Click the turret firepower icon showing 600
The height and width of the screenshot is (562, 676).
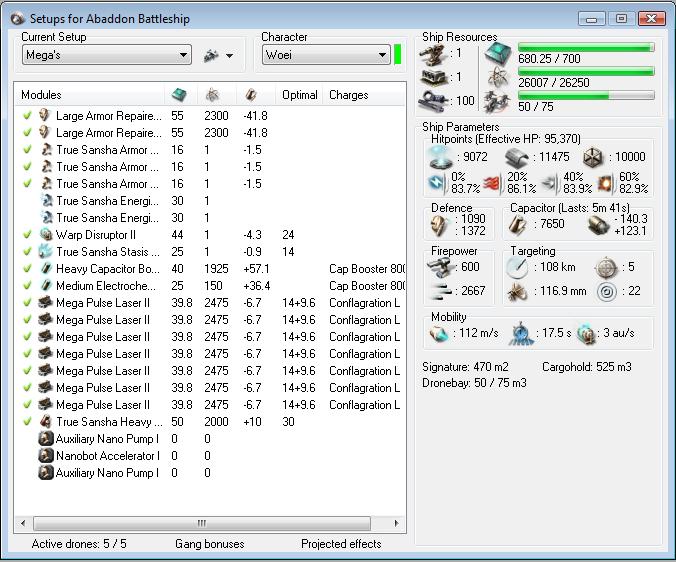coord(440,268)
